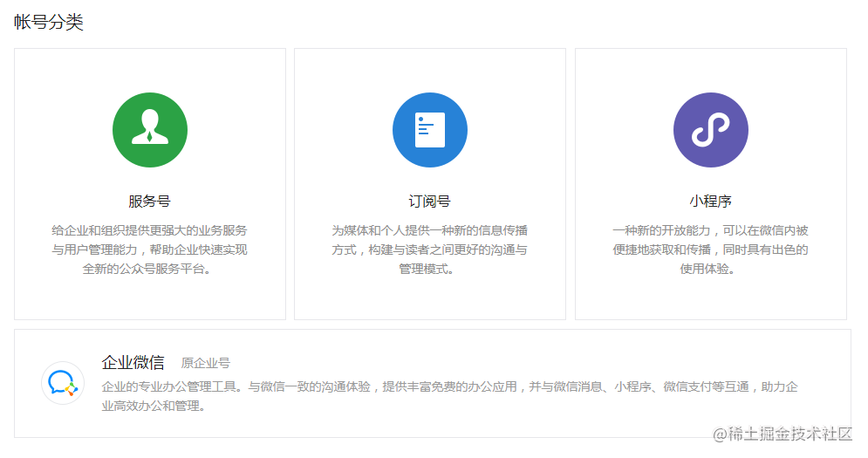This screenshot has width=868, height=458.
Task: Click the purple 小程序 link icon
Action: click(x=711, y=130)
